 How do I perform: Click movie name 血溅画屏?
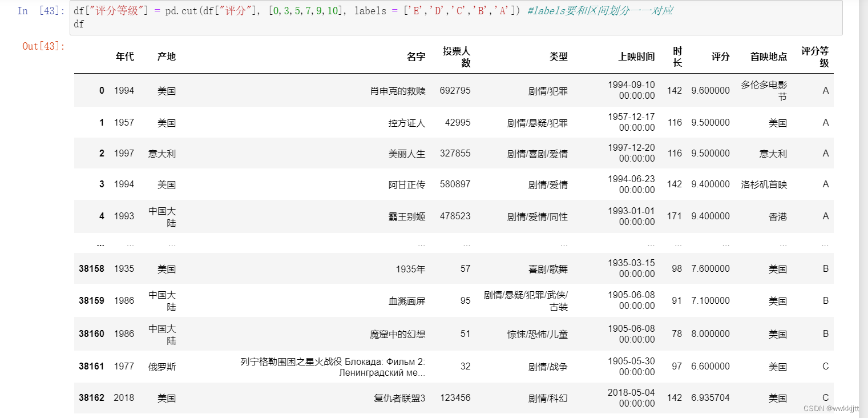pos(407,301)
